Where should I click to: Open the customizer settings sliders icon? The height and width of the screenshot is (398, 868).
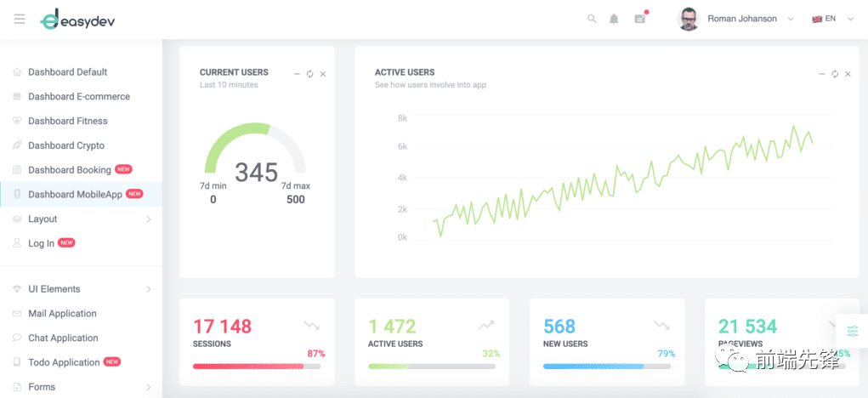tap(853, 331)
